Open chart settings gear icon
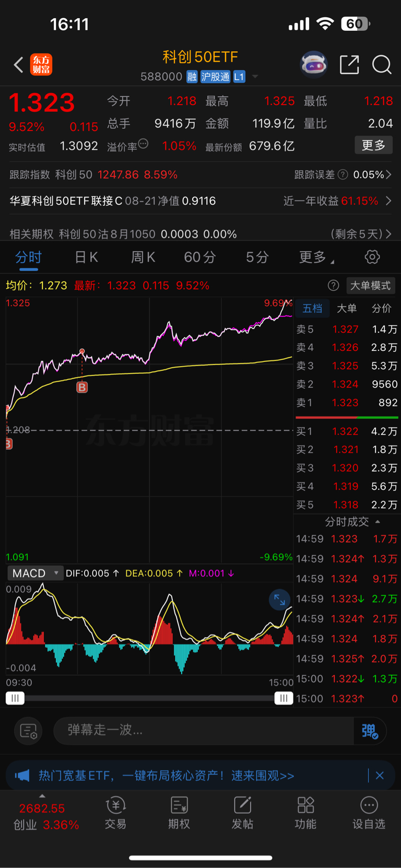401x868 pixels. click(372, 257)
